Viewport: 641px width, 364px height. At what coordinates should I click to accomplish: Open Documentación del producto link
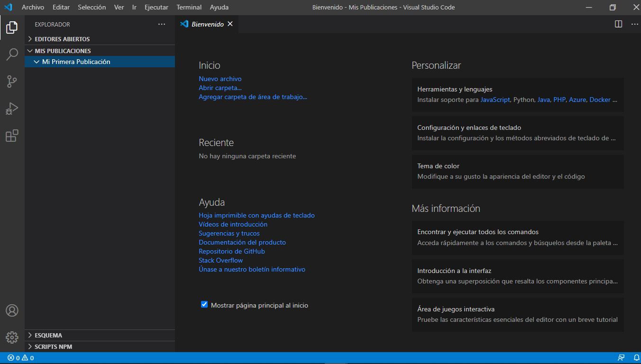coord(242,242)
